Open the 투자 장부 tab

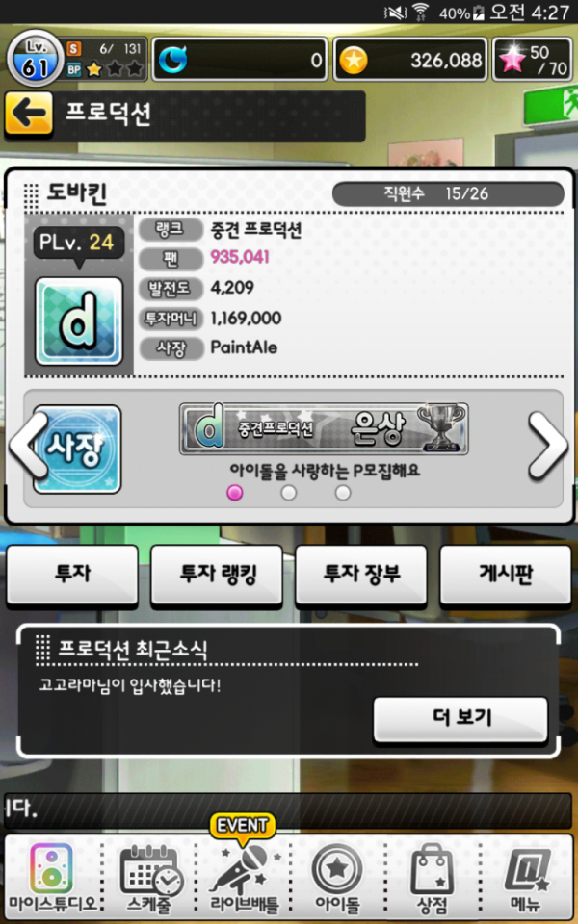[x=361, y=576]
